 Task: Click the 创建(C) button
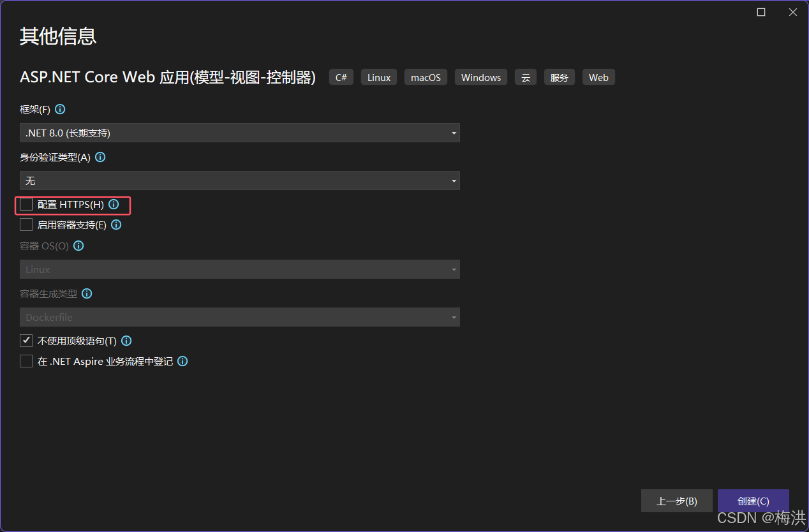coord(753,501)
